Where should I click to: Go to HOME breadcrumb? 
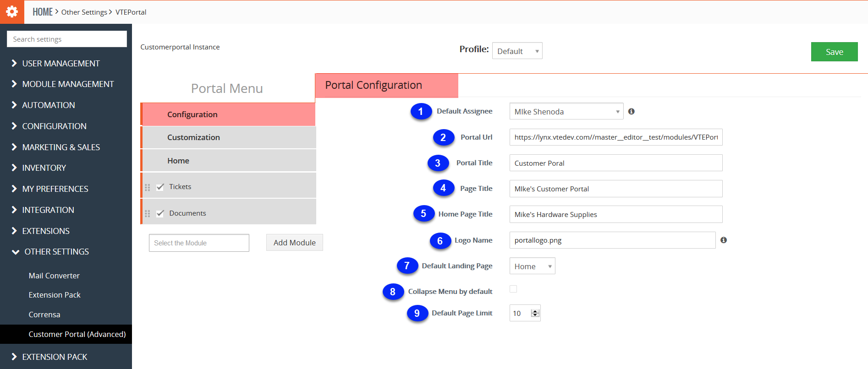tap(43, 12)
